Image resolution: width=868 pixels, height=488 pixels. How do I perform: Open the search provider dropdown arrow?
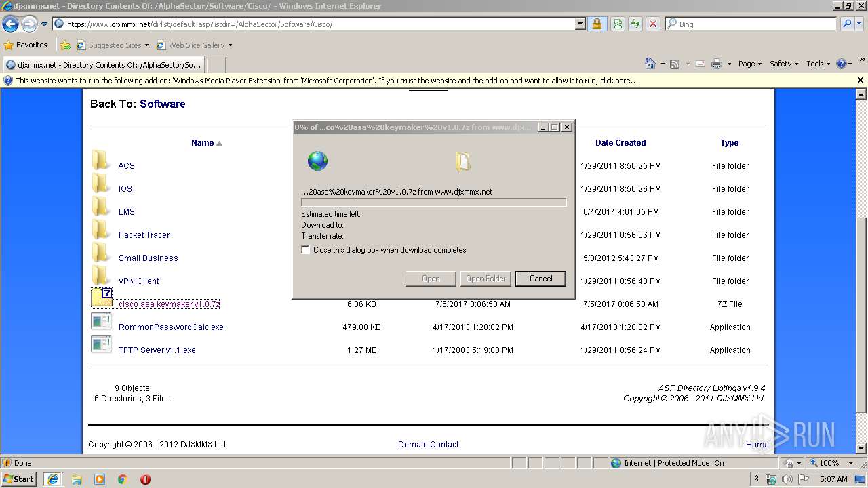click(861, 24)
